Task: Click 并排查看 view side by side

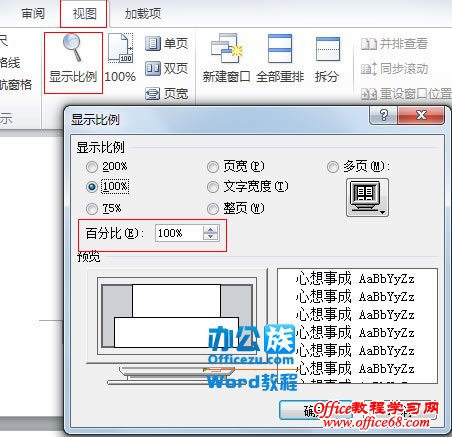Action: coord(394,44)
